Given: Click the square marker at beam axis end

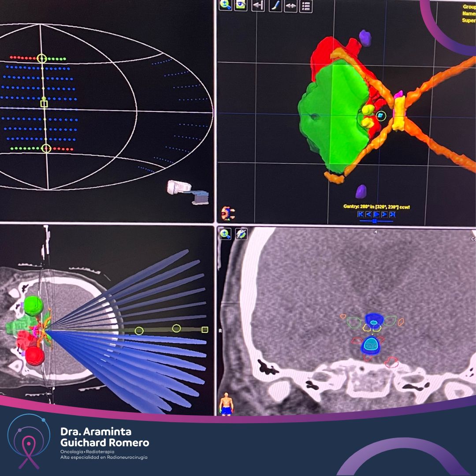Looking at the screenshot, I should (x=205, y=329).
